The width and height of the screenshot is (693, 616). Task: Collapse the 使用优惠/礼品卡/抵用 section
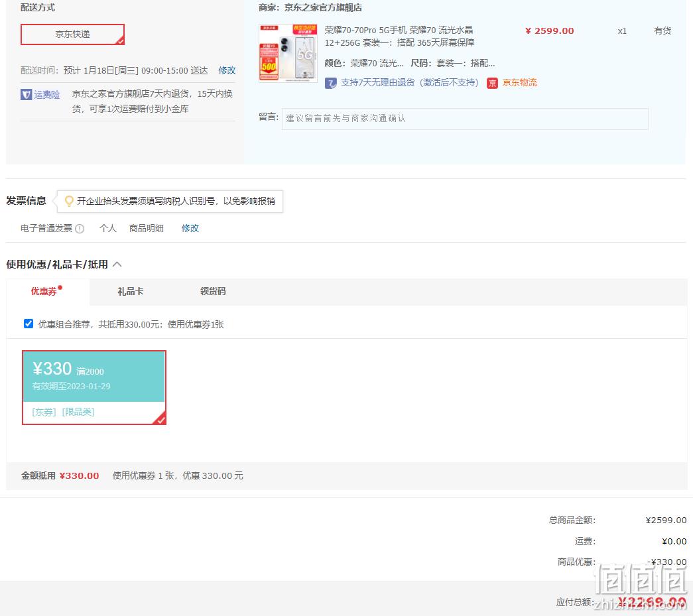coord(117,265)
